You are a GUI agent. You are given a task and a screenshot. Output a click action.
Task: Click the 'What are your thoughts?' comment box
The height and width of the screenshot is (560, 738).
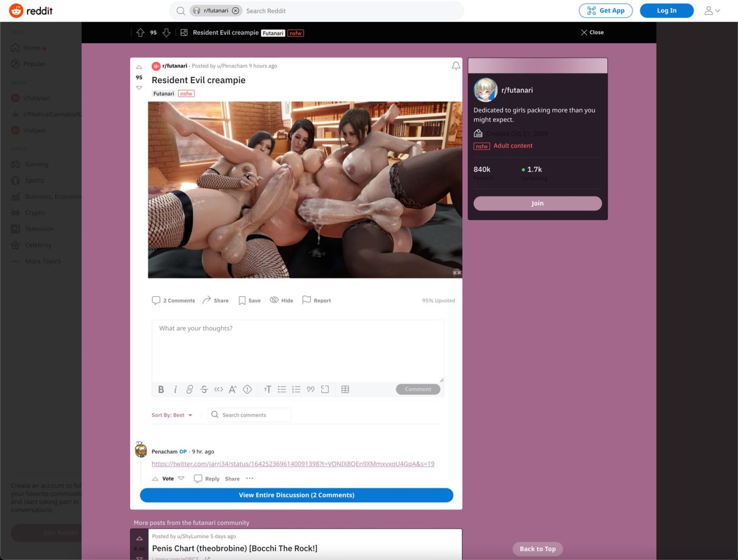[298, 351]
